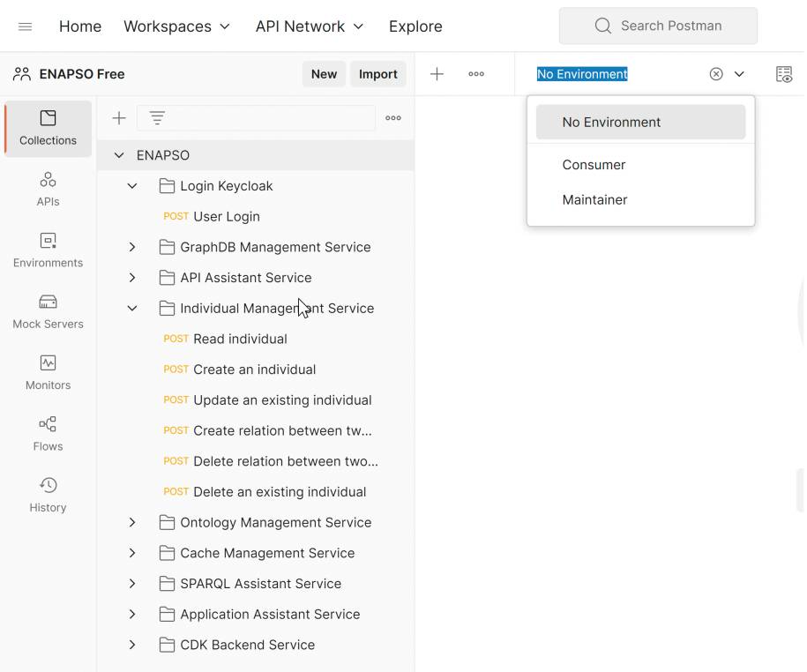807x672 pixels.
Task: Open the Mock Servers sidebar panel
Action: click(x=48, y=312)
